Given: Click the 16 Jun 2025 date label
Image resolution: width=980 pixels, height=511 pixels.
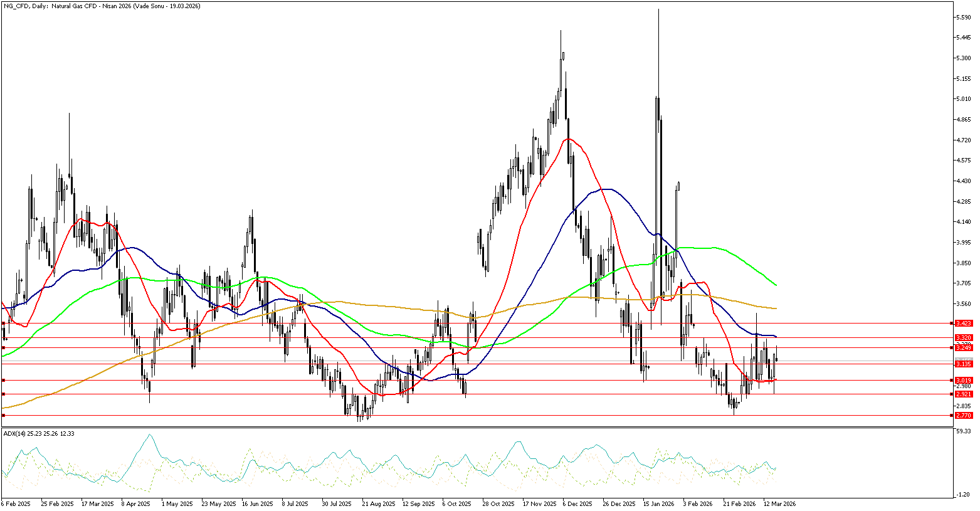Looking at the screenshot, I should 257,503.
